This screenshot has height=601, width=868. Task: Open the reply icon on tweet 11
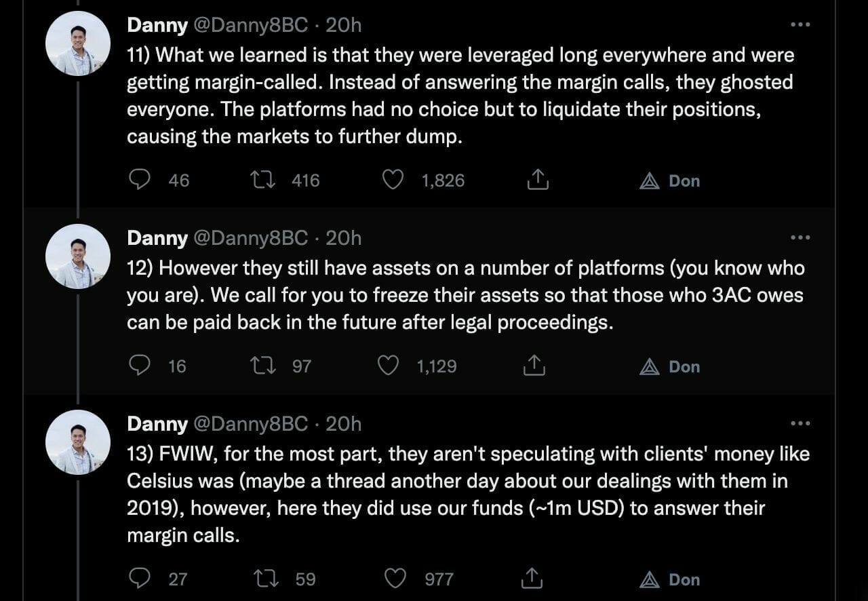pos(140,180)
